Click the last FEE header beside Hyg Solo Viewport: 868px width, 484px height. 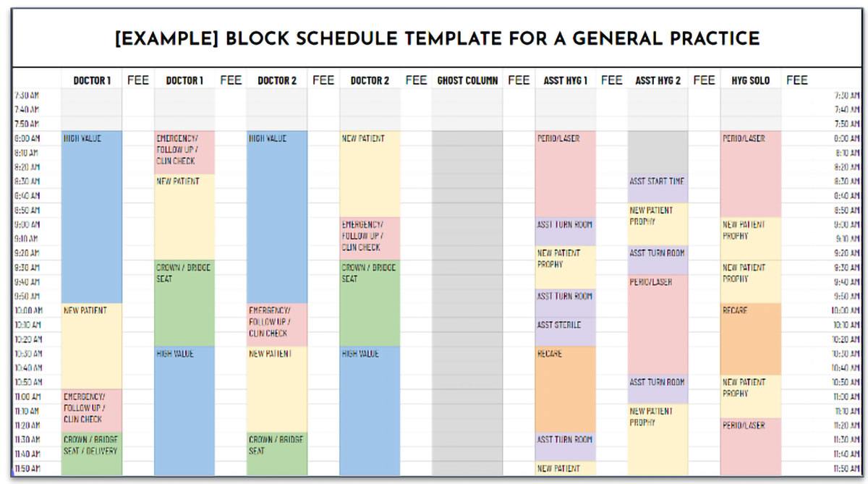click(796, 80)
